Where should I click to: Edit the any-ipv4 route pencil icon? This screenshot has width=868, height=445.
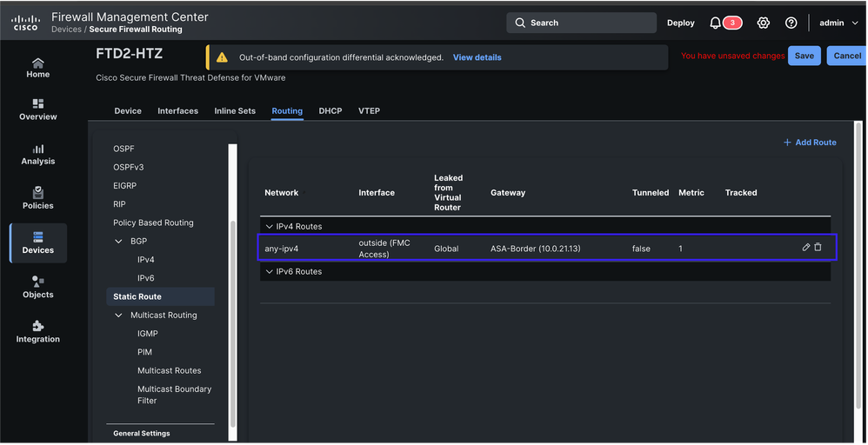pyautogui.click(x=805, y=248)
